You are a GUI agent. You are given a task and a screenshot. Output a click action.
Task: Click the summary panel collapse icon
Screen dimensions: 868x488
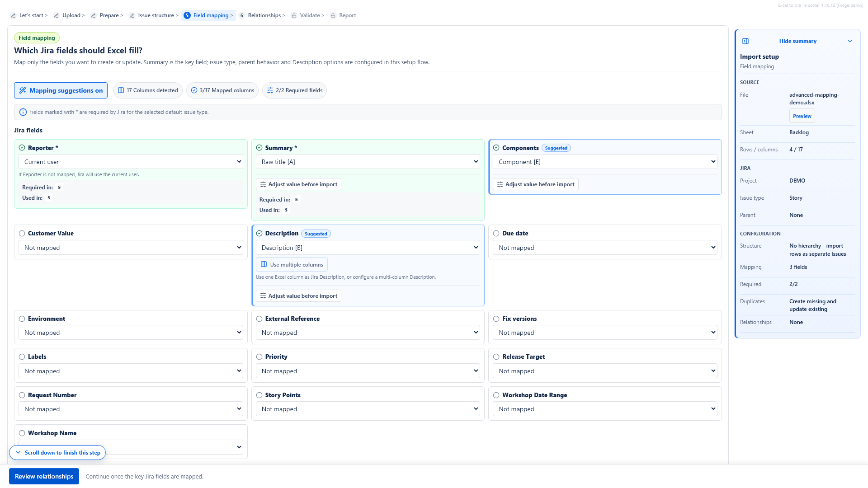point(745,41)
